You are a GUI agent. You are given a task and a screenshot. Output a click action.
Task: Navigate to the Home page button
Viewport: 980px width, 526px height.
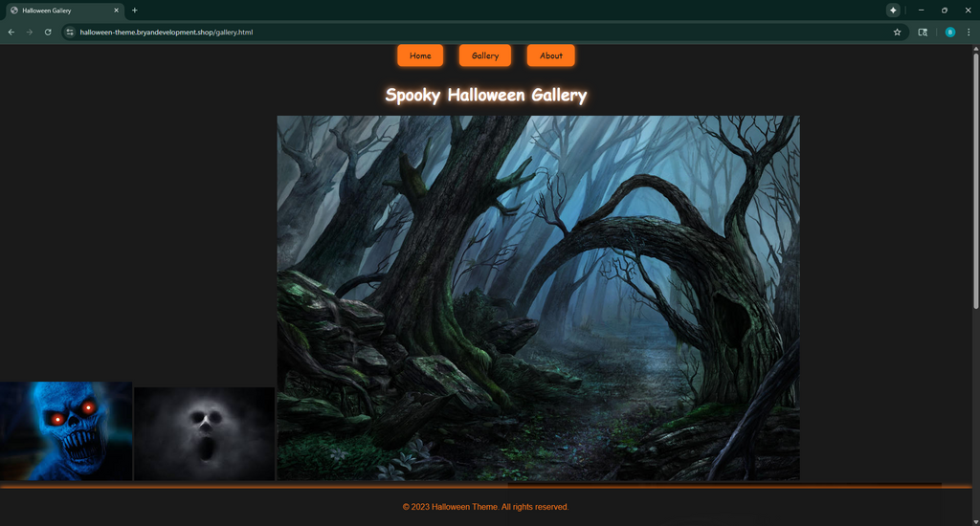pyautogui.click(x=420, y=55)
